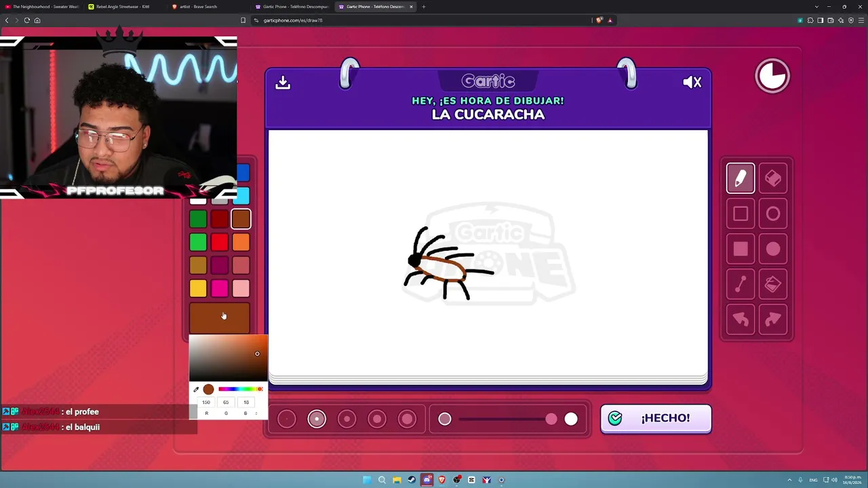The image size is (868, 488).
Task: Open the browser home page
Action: [37, 20]
